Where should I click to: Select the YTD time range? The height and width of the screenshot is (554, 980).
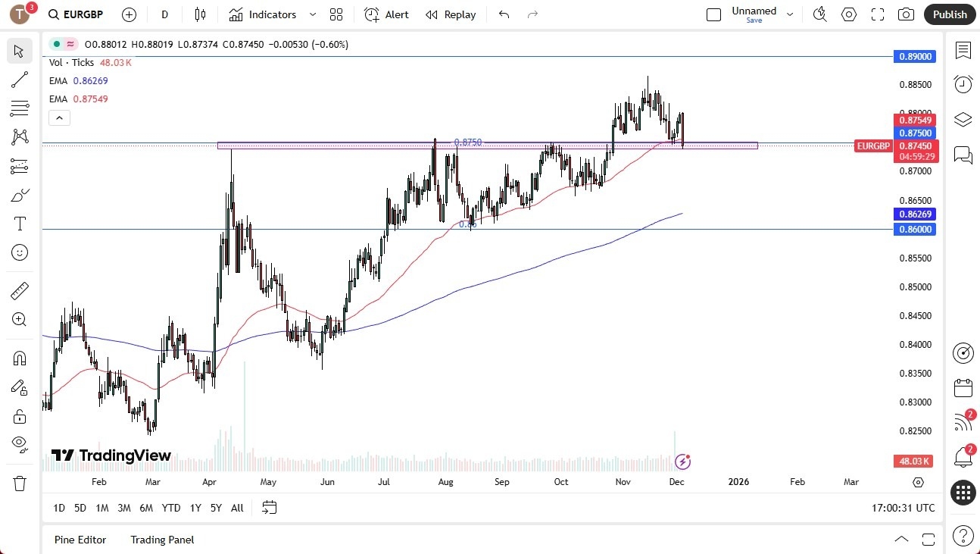point(170,508)
